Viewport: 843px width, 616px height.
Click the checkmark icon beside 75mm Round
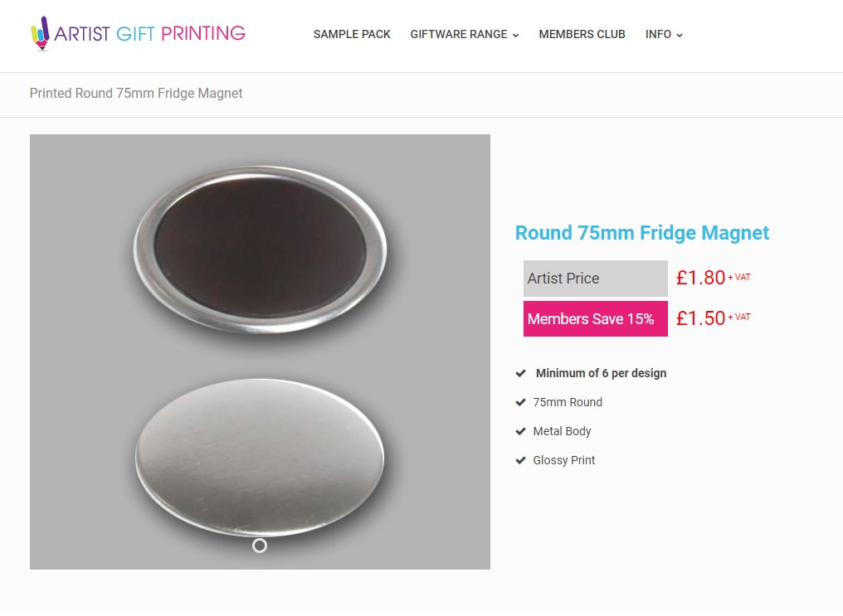pos(521,402)
